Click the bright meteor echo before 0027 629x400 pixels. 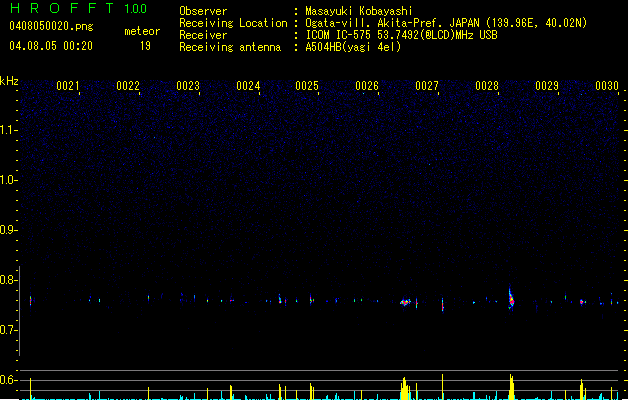(406, 302)
